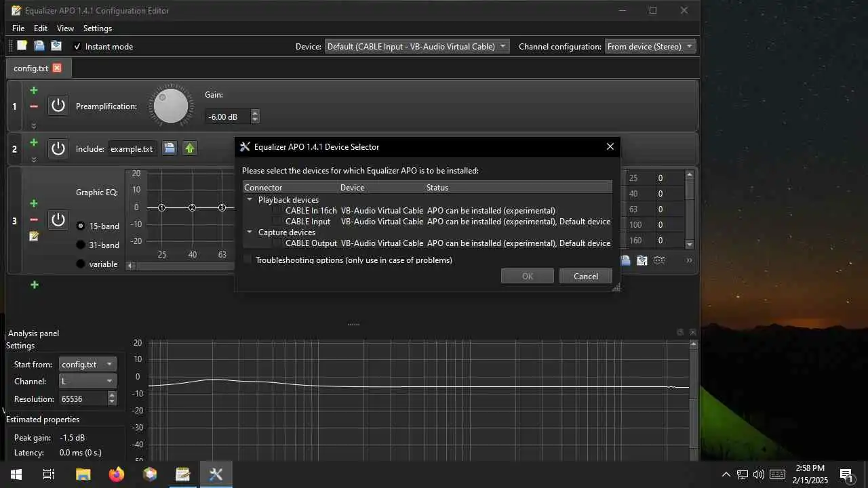Collapse the Playback devices tree group
This screenshot has width=868, height=488.
point(250,200)
